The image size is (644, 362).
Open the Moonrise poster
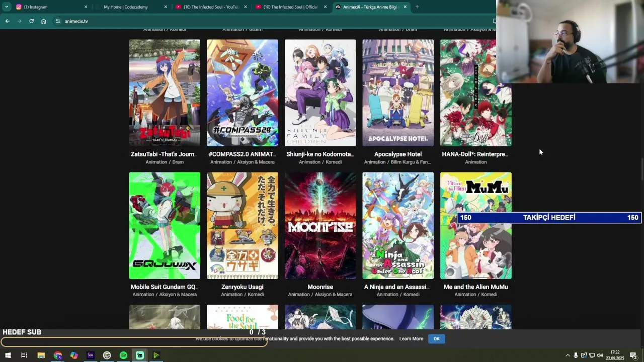(320, 226)
